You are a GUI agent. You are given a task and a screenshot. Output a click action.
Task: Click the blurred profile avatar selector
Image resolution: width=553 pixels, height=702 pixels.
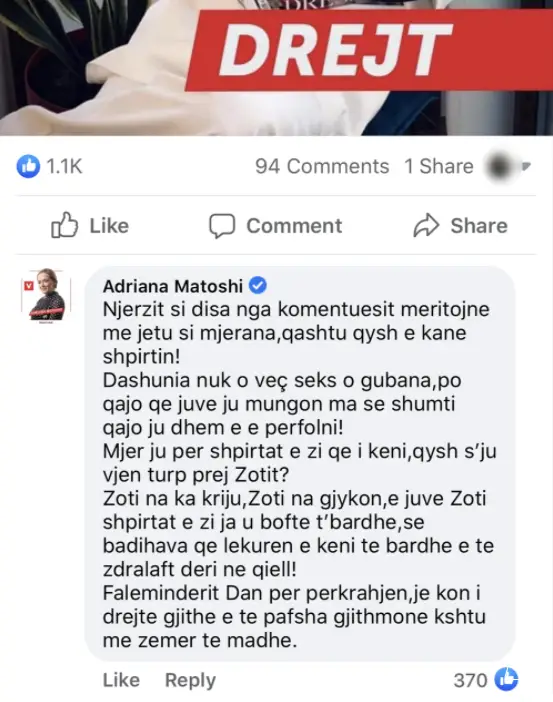(499, 166)
